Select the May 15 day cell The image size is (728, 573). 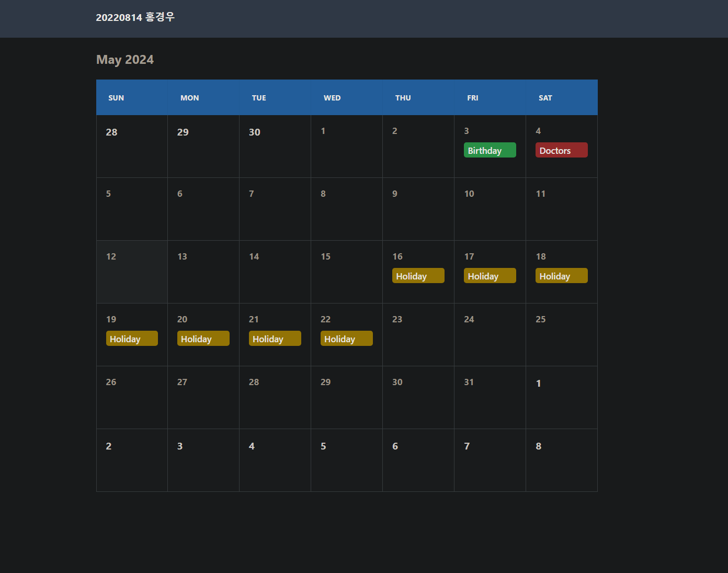tap(347, 272)
